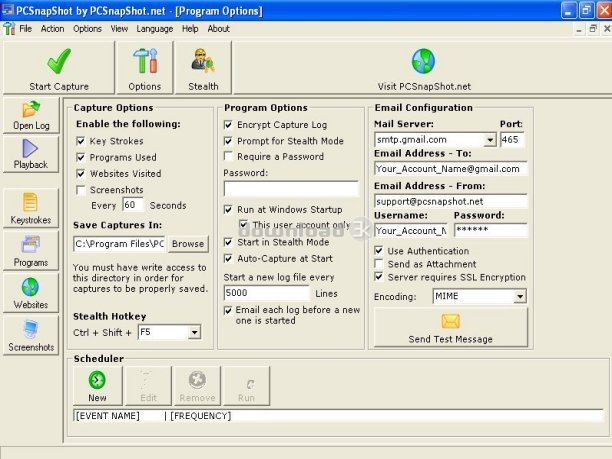Viewport: 612px width, 459px height.
Task: Toggle Prompt for Stealth Mode checkbox
Action: (x=228, y=141)
